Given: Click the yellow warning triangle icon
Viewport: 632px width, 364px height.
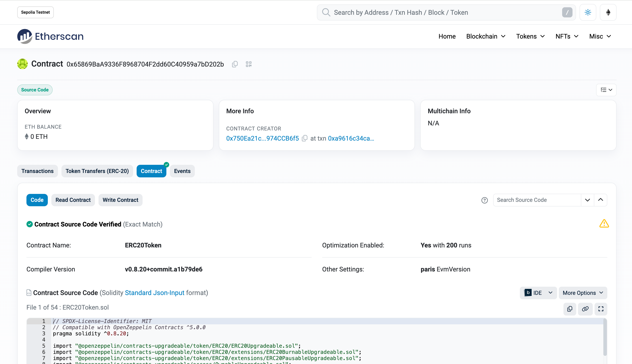Looking at the screenshot, I should (604, 223).
